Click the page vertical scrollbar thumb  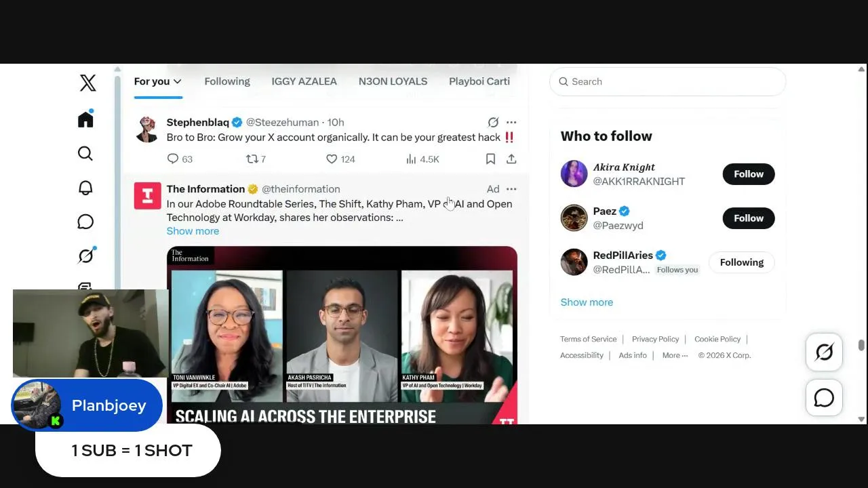[x=861, y=345]
